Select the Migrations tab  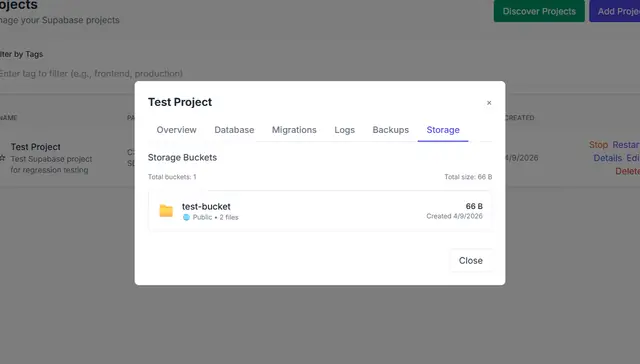click(x=294, y=130)
